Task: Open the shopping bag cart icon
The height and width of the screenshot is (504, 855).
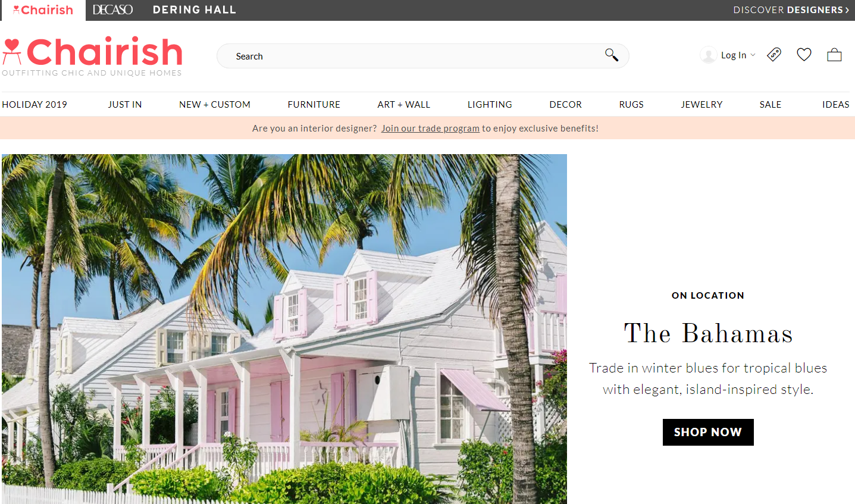Action: click(834, 55)
